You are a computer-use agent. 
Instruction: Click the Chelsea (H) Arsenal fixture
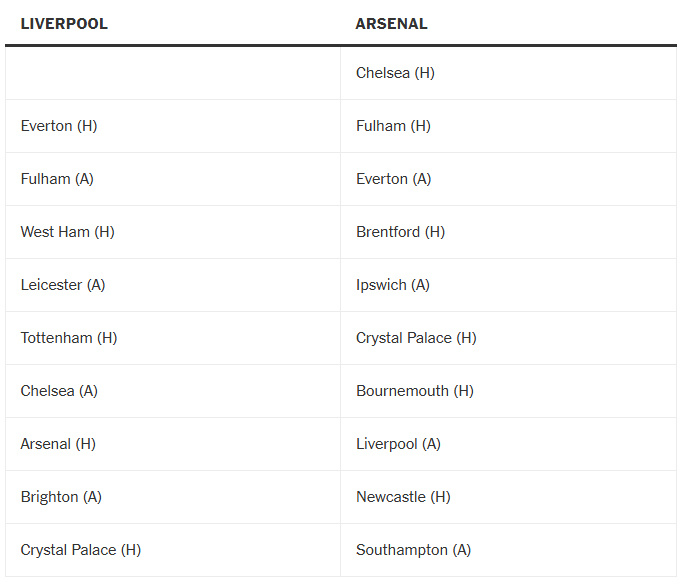point(395,73)
